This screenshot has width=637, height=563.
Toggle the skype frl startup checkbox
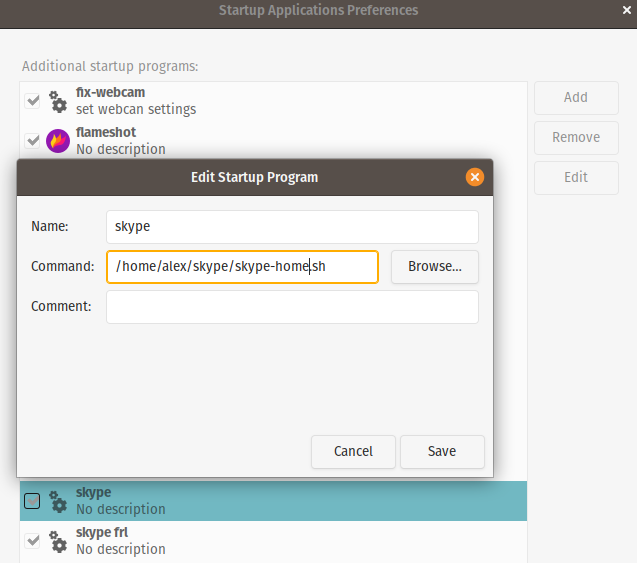[x=32, y=541]
